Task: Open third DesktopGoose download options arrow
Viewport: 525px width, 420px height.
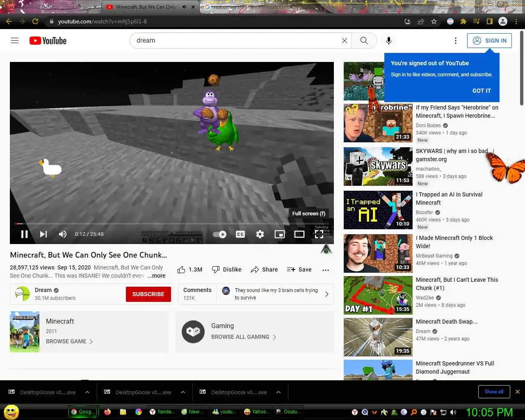Action: (x=278, y=392)
